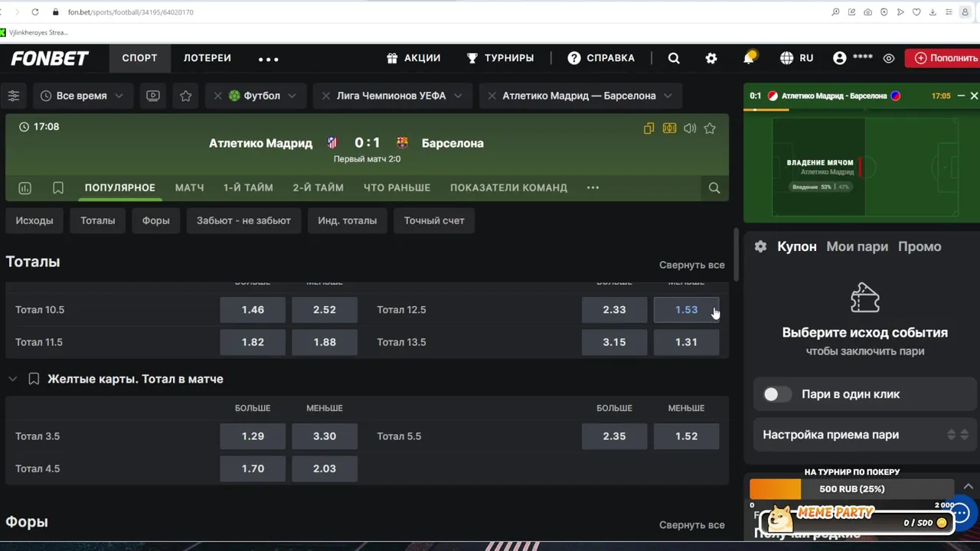
Task: Open ТУРНИРЫ section
Action: pyautogui.click(x=500, y=58)
